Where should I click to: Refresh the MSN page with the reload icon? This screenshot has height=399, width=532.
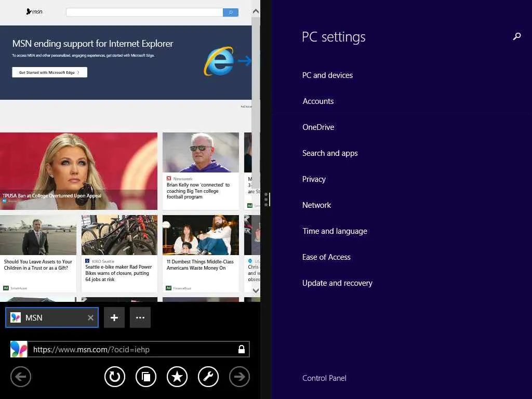click(115, 377)
